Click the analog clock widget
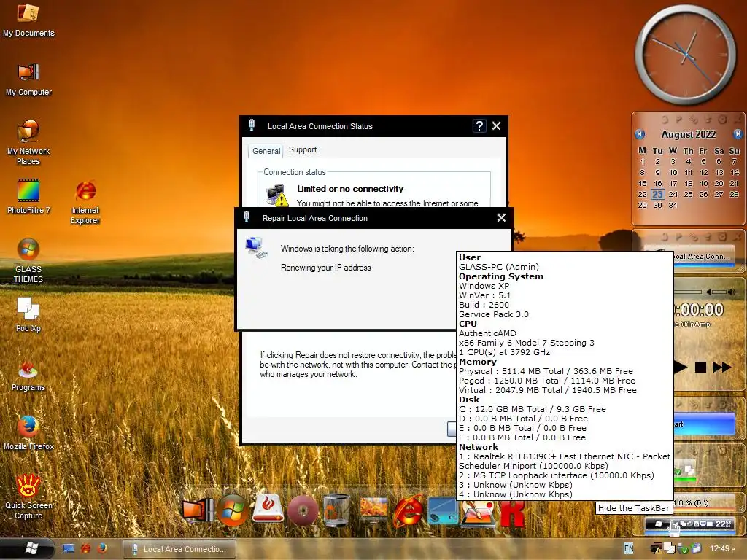The height and width of the screenshot is (560, 747). 686,55
